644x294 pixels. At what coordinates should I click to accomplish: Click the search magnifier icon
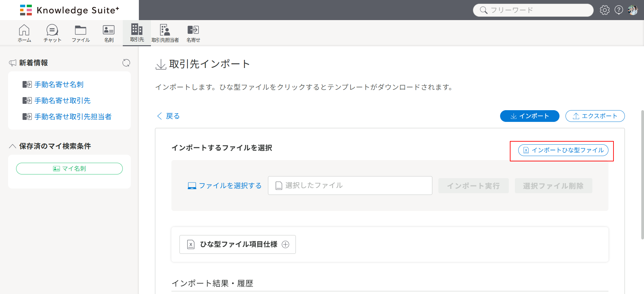click(483, 10)
